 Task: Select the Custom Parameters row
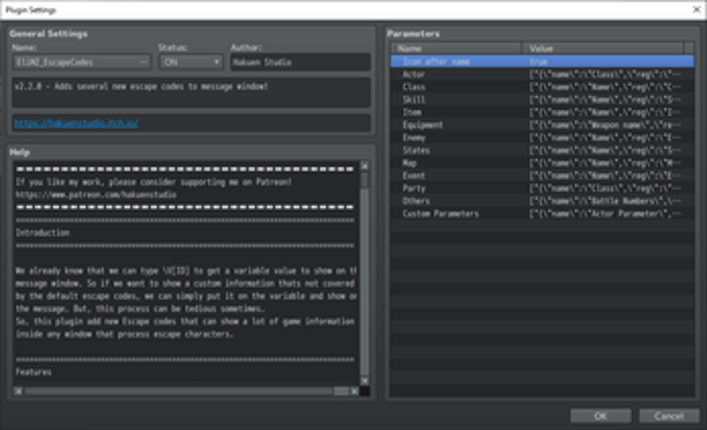click(542, 214)
